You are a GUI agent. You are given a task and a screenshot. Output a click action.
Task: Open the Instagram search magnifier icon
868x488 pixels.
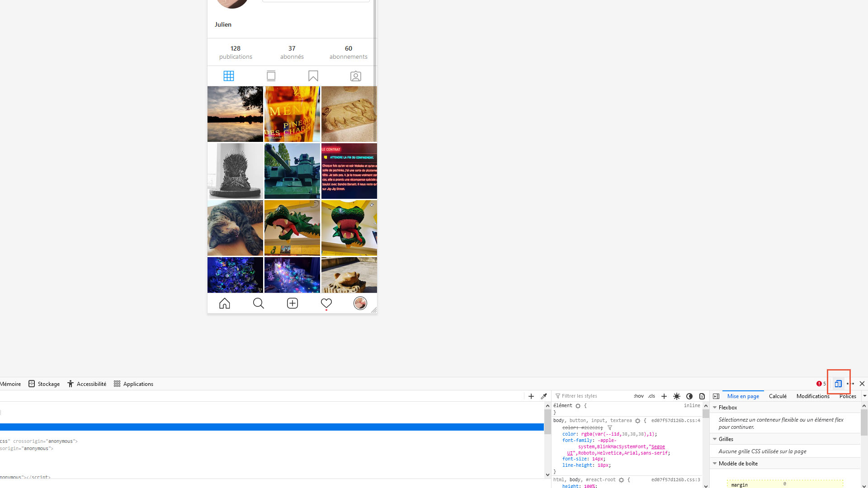[259, 303]
